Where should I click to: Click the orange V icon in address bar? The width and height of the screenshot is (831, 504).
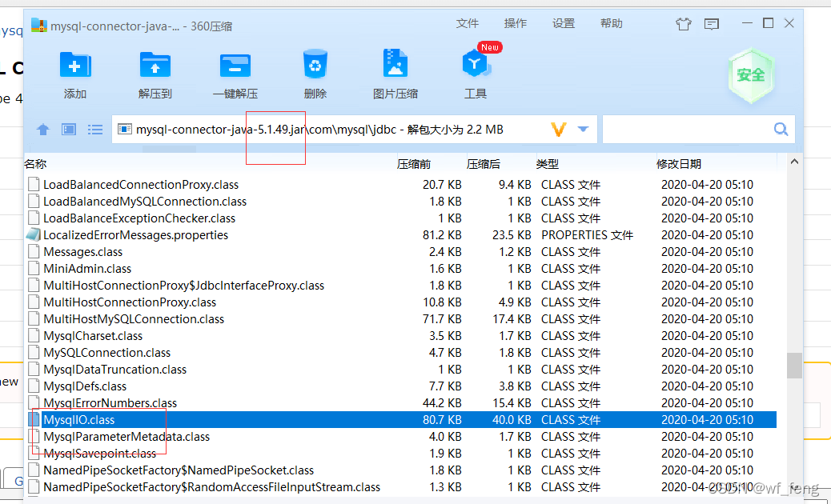[x=559, y=129]
